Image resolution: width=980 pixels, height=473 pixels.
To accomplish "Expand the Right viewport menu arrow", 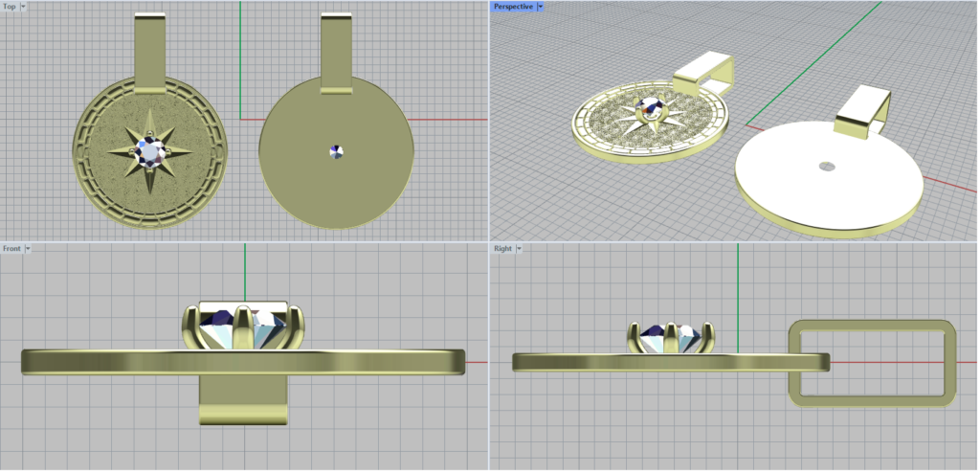I will 519,249.
